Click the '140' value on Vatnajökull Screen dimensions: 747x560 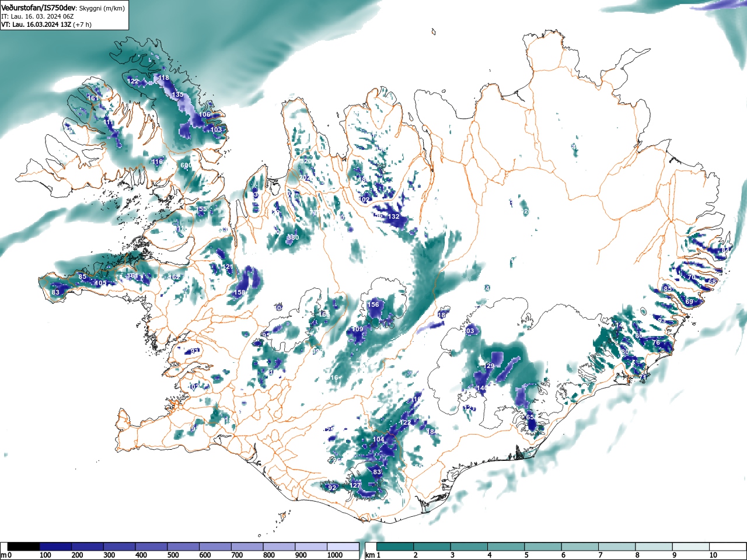pyautogui.click(x=481, y=388)
